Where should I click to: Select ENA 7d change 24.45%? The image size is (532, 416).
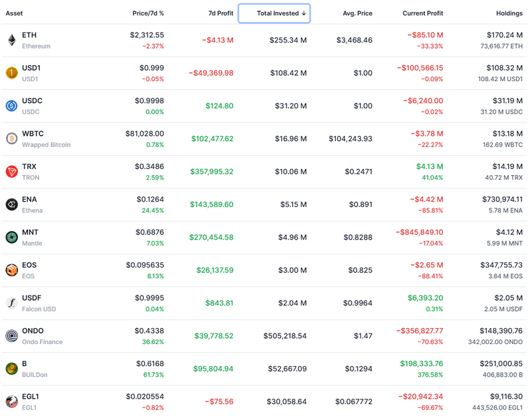pyautogui.click(x=153, y=210)
